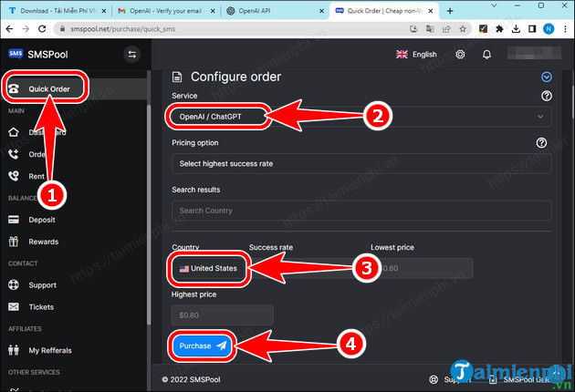Click the Pricing option help icon
The height and width of the screenshot is (392, 575).
tap(541, 143)
